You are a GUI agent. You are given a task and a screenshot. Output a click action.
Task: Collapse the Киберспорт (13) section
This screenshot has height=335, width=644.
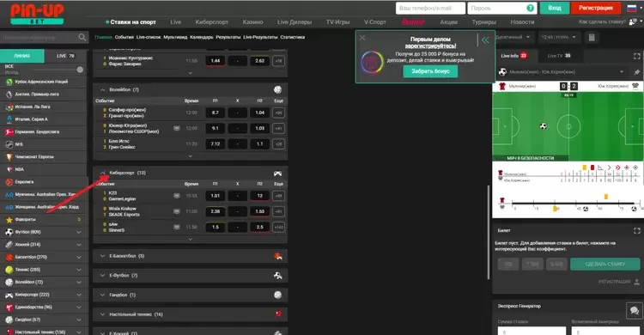tap(103, 173)
